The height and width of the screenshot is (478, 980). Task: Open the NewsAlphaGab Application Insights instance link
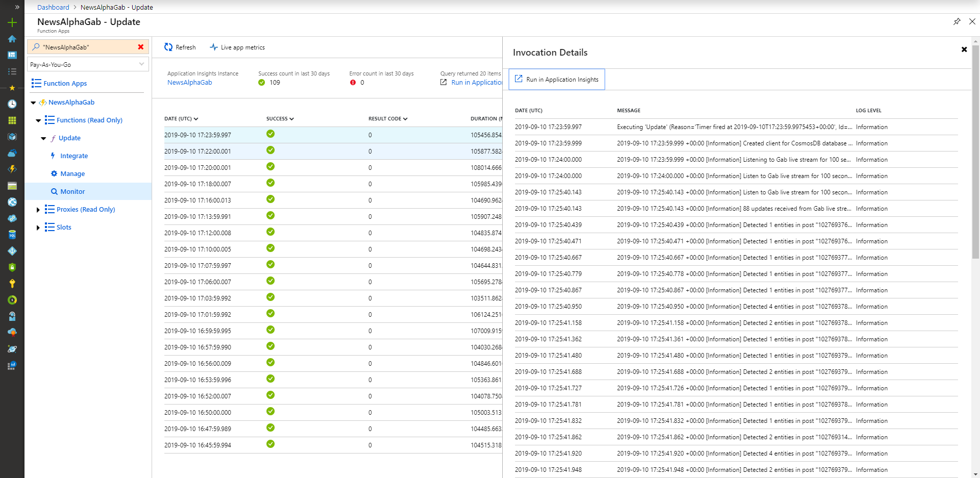(189, 83)
